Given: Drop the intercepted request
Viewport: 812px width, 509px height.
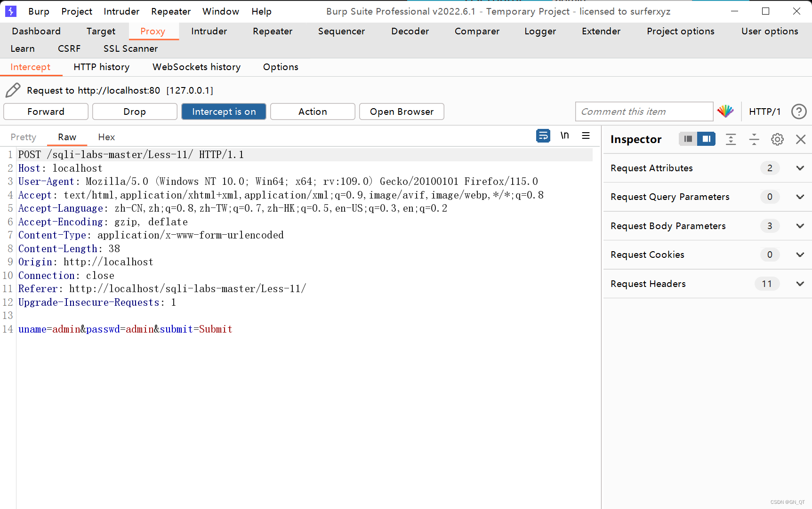Looking at the screenshot, I should click(x=135, y=111).
